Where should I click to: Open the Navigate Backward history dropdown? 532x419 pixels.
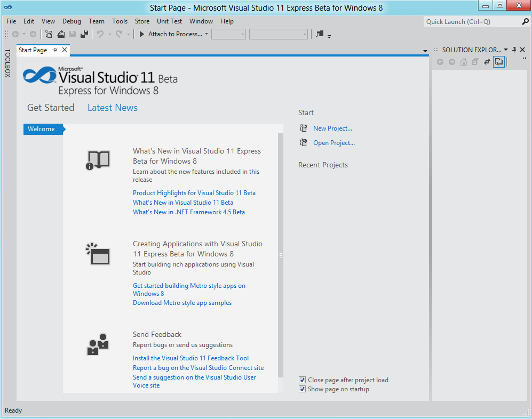click(24, 34)
